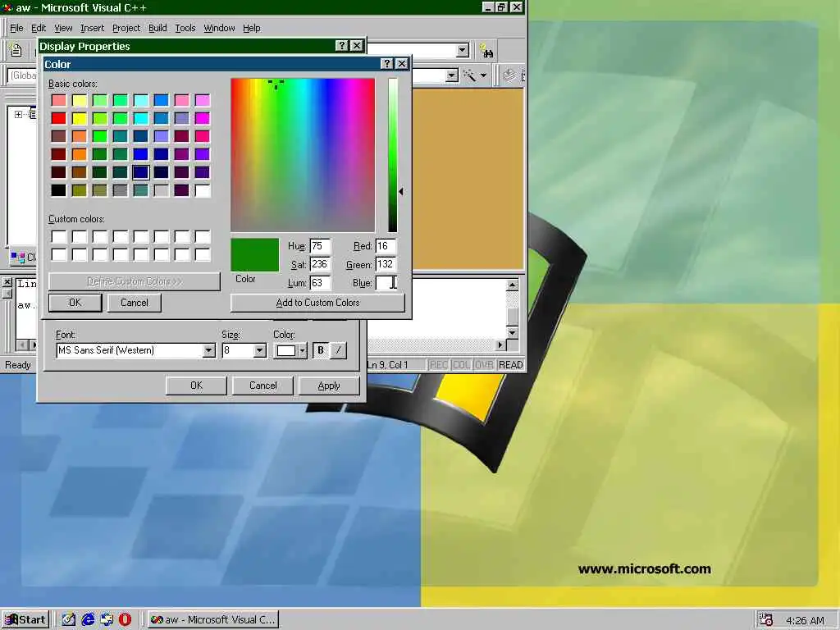Viewport: 840px width, 630px height.
Task: Open the arrow menu beside the wand icon
Action: pyautogui.click(x=483, y=75)
